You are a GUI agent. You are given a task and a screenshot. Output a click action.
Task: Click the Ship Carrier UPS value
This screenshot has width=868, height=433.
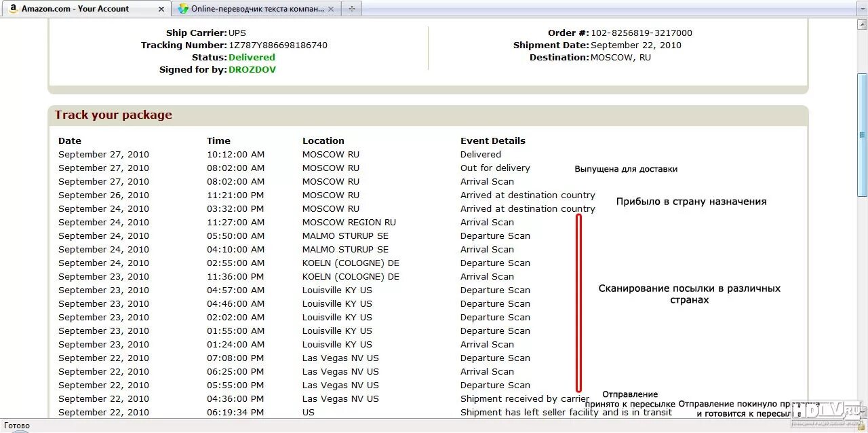click(237, 33)
